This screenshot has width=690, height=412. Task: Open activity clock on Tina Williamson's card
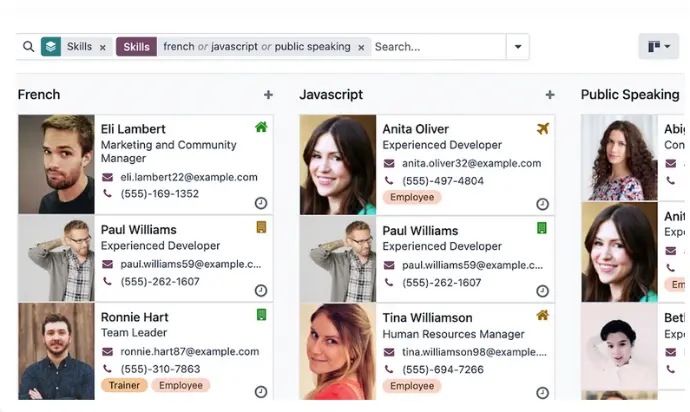(x=542, y=392)
